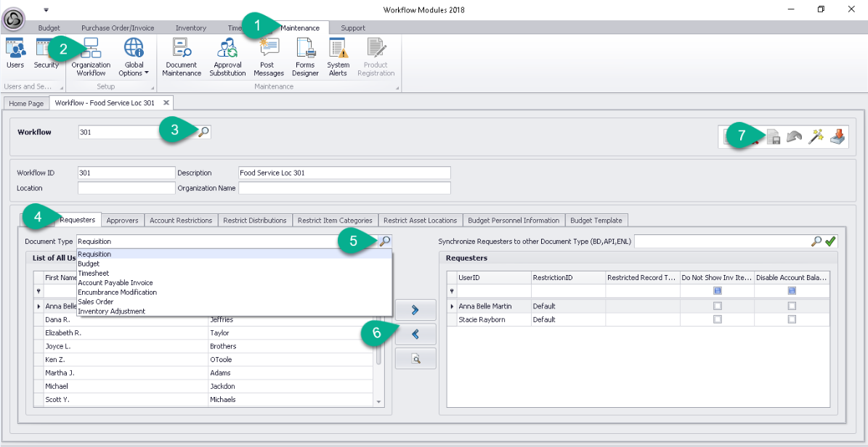Click the left arrow remove requester button
Viewport: 868px width, 447px height.
[415, 334]
